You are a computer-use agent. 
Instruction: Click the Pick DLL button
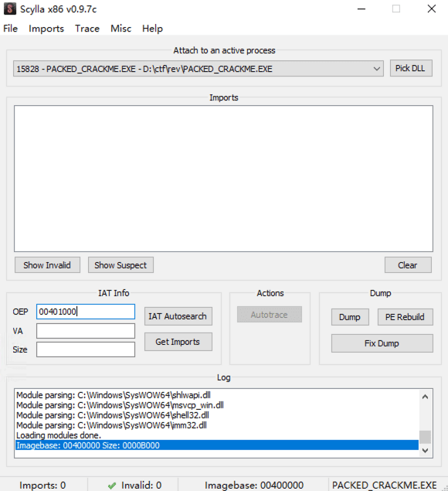(x=411, y=68)
